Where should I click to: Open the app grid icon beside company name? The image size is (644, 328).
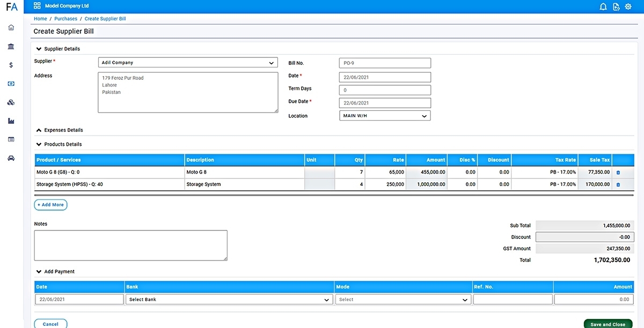(x=37, y=6)
